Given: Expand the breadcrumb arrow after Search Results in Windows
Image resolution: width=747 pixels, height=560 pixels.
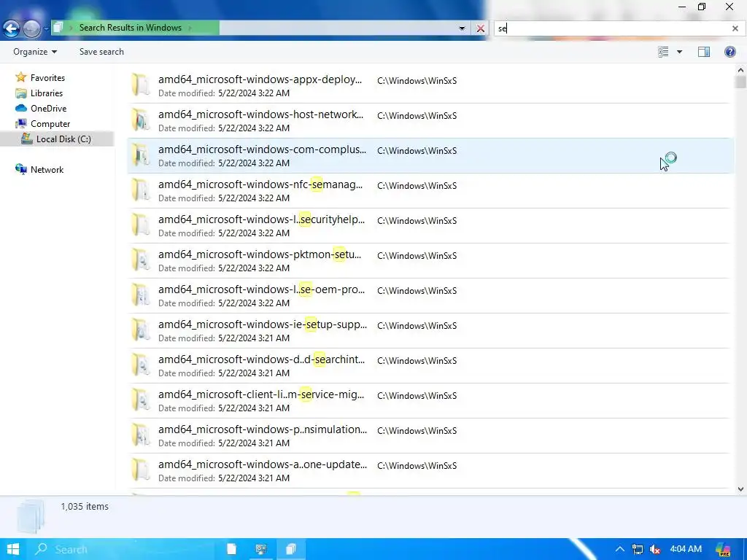Looking at the screenshot, I should (190, 28).
